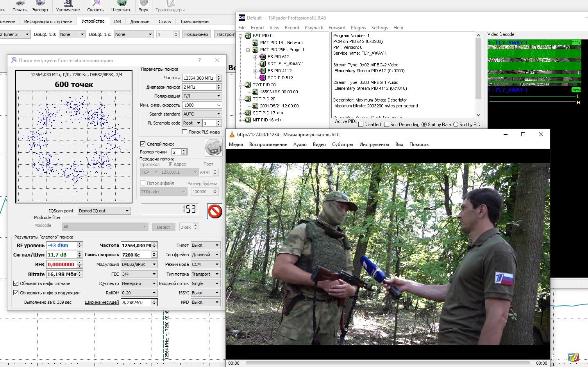Screen dimensions: 588x367
Task: Click the Сканить magnifier toolbar icon
Action: pos(95,4)
